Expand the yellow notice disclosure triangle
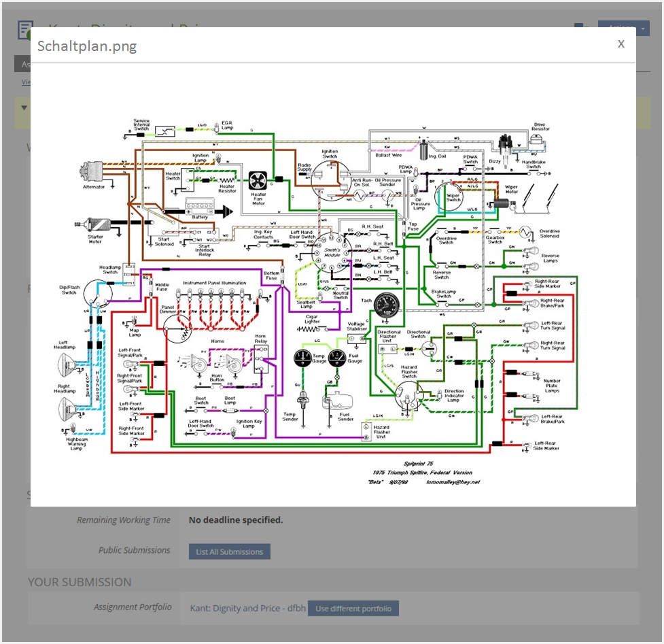Screen dimensions: 664x644 pyautogui.click(x=24, y=107)
